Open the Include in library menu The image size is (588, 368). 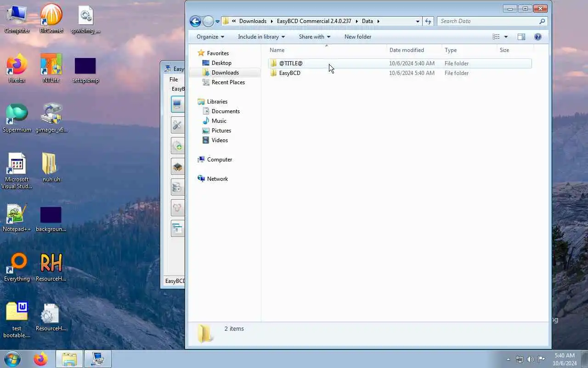tap(261, 37)
